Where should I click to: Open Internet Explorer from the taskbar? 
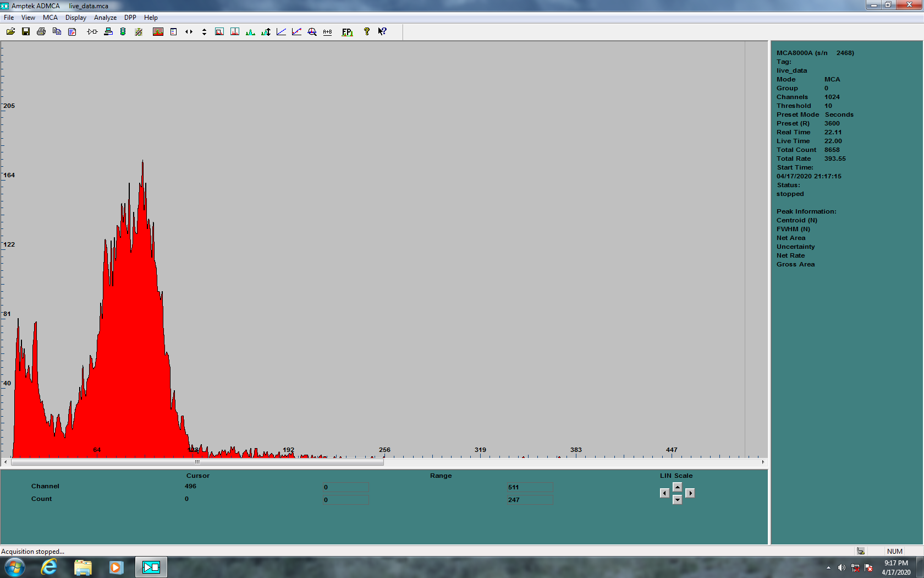point(50,567)
